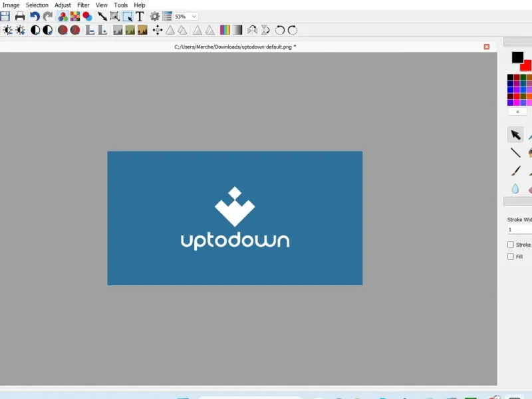Select the Line drawing tool
This screenshot has height=399, width=532.
[x=515, y=153]
